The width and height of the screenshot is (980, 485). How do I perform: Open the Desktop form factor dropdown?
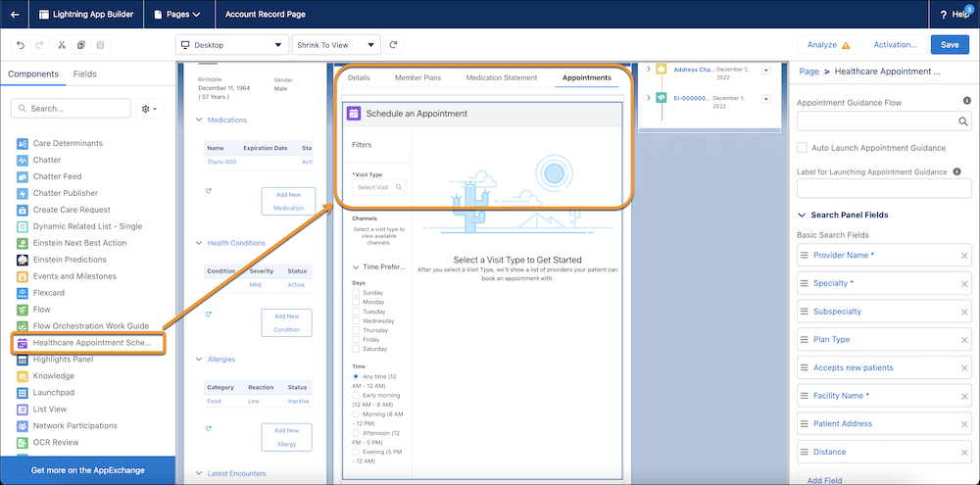[x=232, y=45]
